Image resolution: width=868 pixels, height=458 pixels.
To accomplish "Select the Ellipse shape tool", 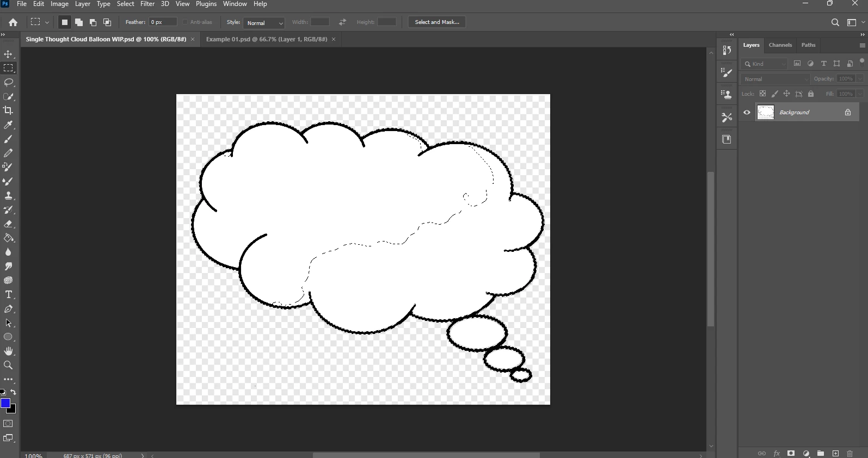I will [x=8, y=337].
